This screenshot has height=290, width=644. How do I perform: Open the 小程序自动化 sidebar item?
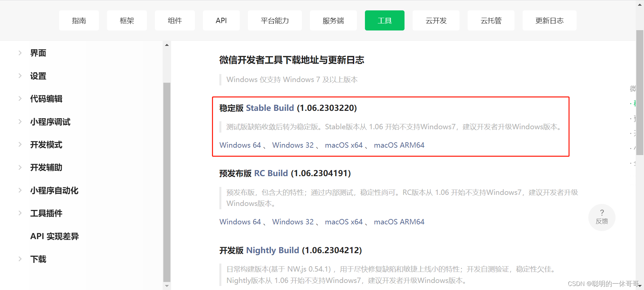pos(54,191)
